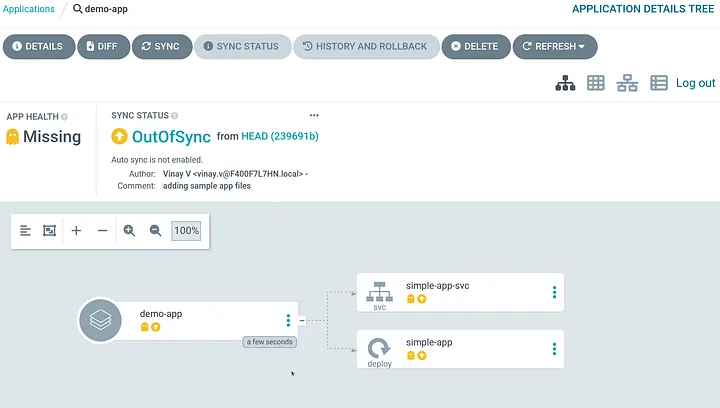Open the REFRESH dropdown button
Viewport: 720px width, 408px height.
click(554, 46)
